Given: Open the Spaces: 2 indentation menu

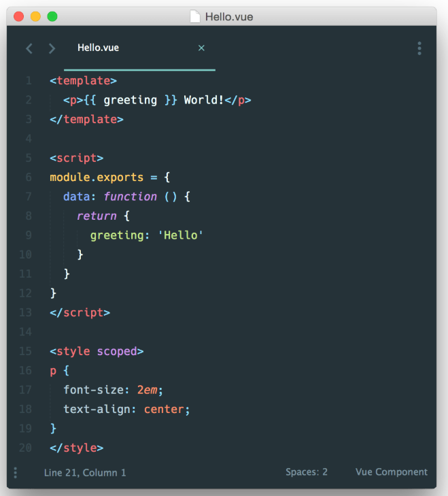Looking at the screenshot, I should [307, 472].
